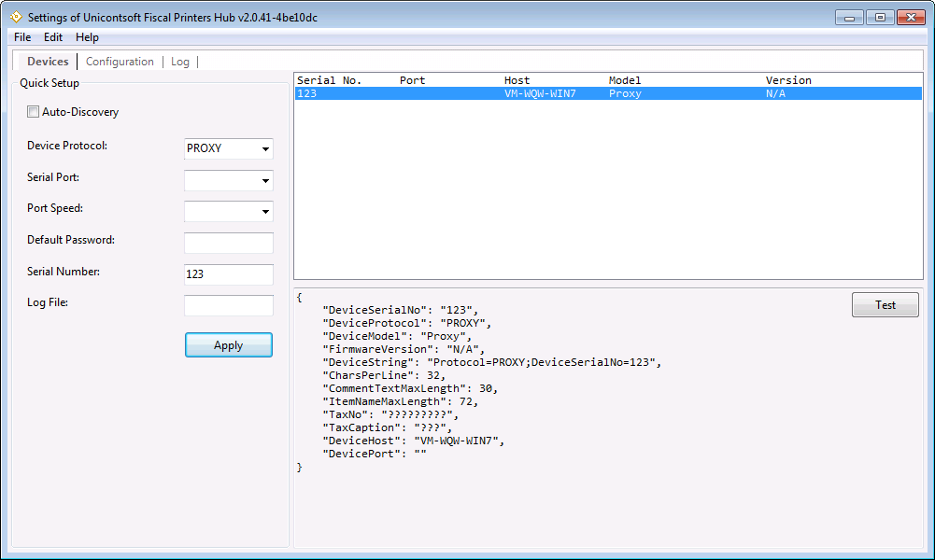Viewport: 935px width, 560px height.
Task: Click the application icon in title bar
Action: [x=16, y=18]
